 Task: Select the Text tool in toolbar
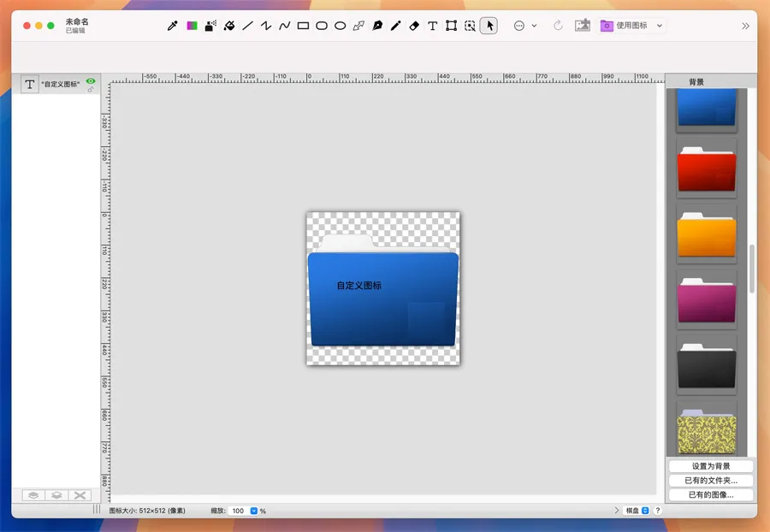tap(433, 26)
